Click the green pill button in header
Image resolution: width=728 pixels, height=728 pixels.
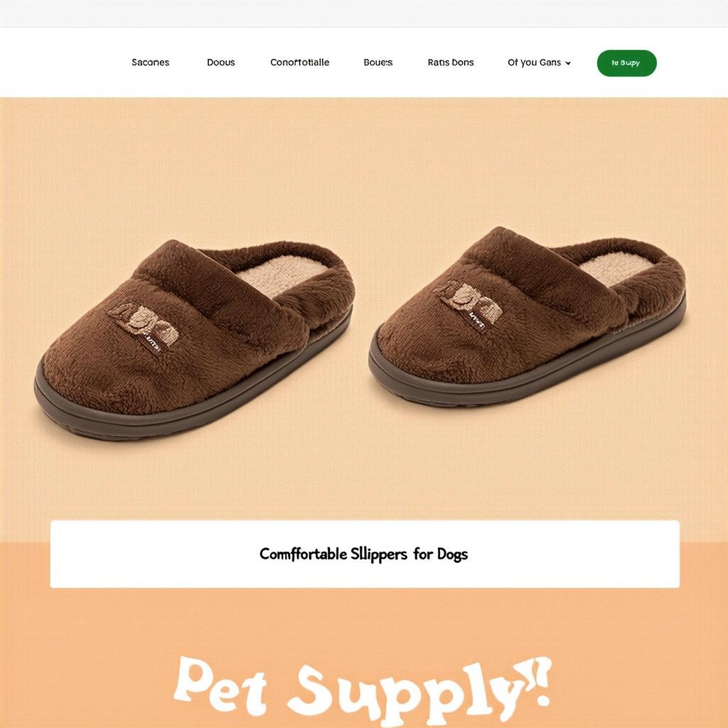coord(626,63)
